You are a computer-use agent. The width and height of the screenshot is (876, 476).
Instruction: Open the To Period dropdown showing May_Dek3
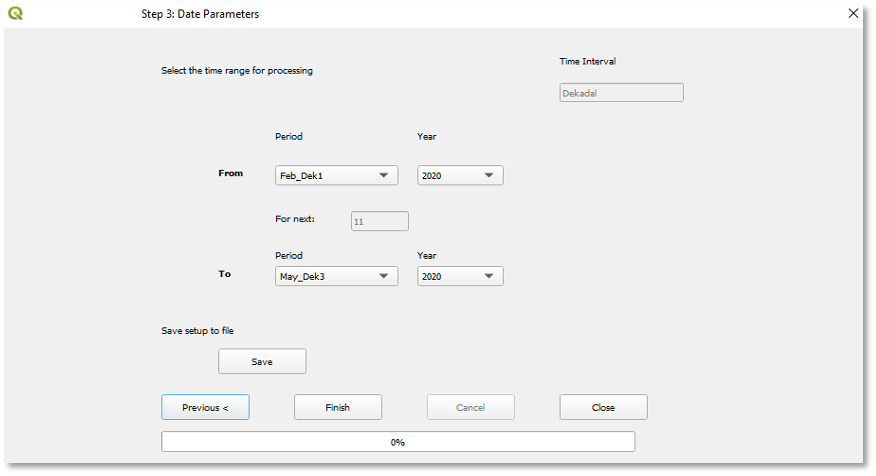[336, 276]
